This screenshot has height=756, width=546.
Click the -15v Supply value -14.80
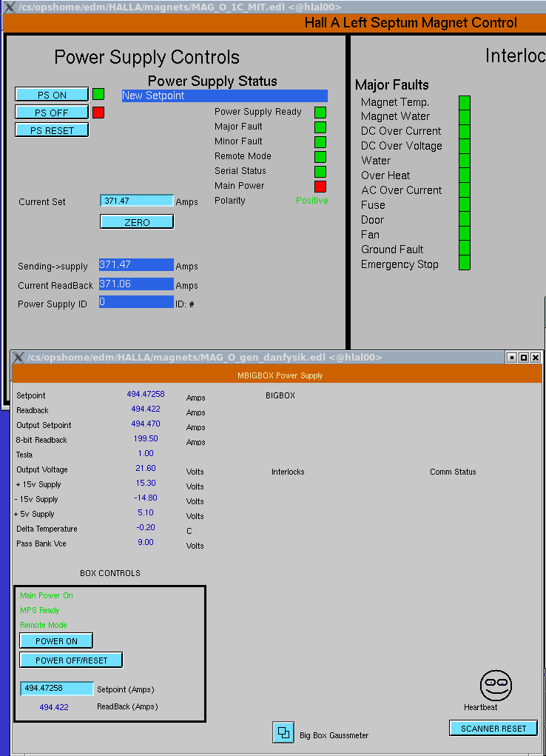coord(146,498)
